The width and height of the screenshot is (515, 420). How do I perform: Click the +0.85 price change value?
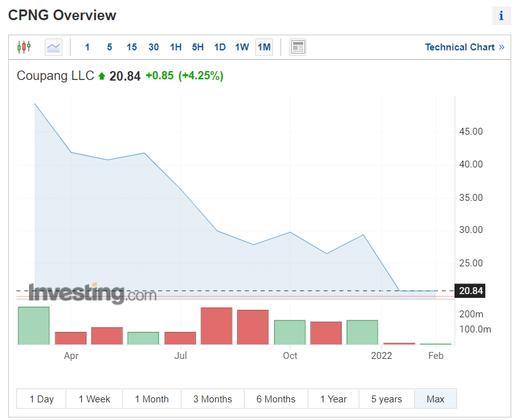pyautogui.click(x=159, y=76)
